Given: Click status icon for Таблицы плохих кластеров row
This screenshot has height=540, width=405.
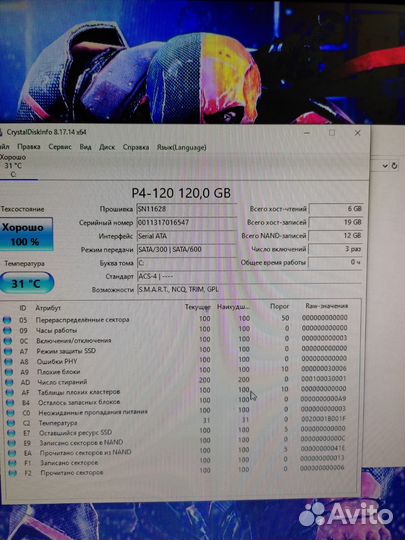Looking at the screenshot, I should point(9,393).
